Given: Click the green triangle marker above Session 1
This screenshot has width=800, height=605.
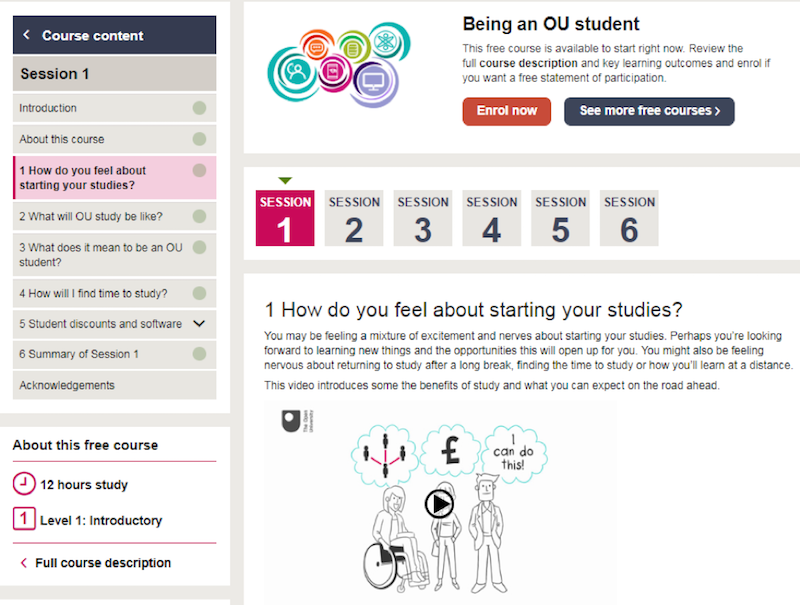Looking at the screenshot, I should [285, 180].
